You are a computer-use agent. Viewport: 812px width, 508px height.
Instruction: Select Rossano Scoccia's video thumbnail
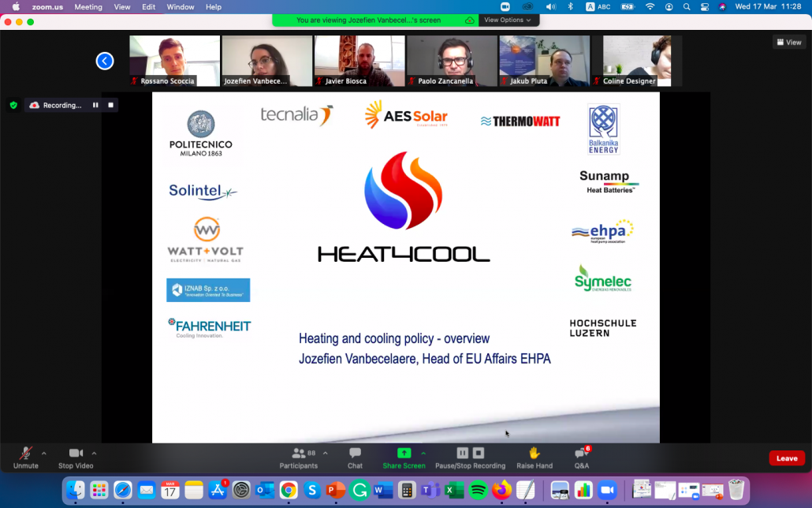pos(174,61)
